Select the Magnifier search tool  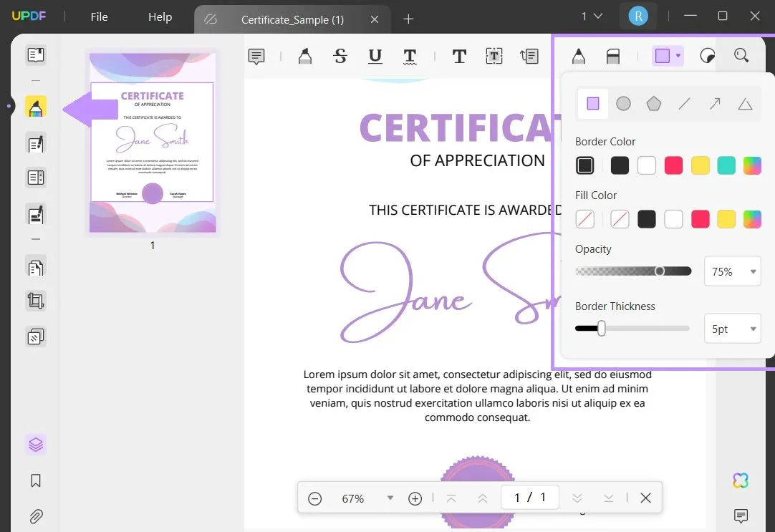point(742,55)
